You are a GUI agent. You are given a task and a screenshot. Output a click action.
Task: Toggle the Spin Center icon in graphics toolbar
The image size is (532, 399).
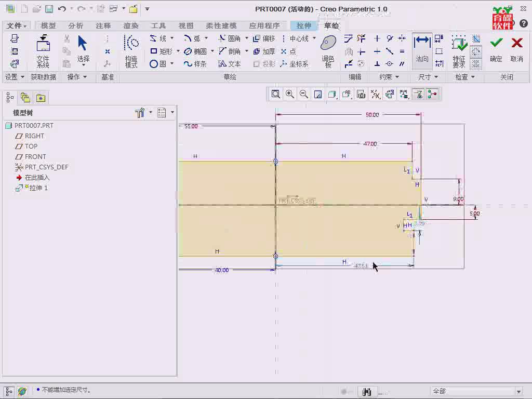432,95
